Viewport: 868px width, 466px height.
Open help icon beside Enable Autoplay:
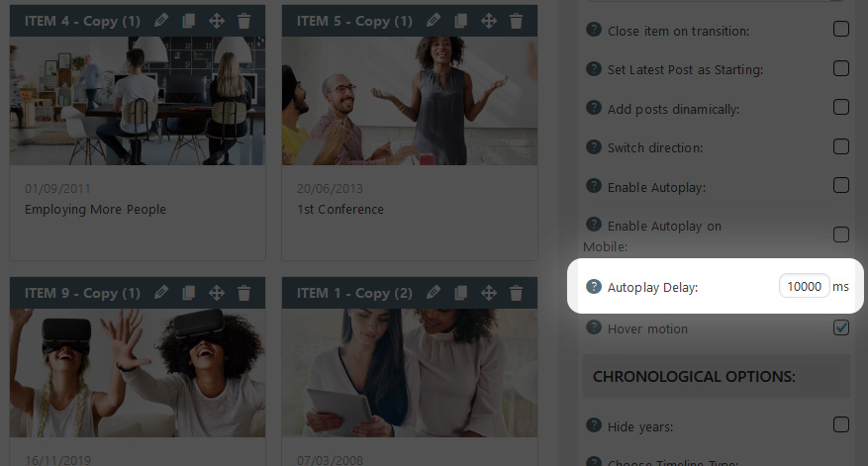(x=594, y=185)
